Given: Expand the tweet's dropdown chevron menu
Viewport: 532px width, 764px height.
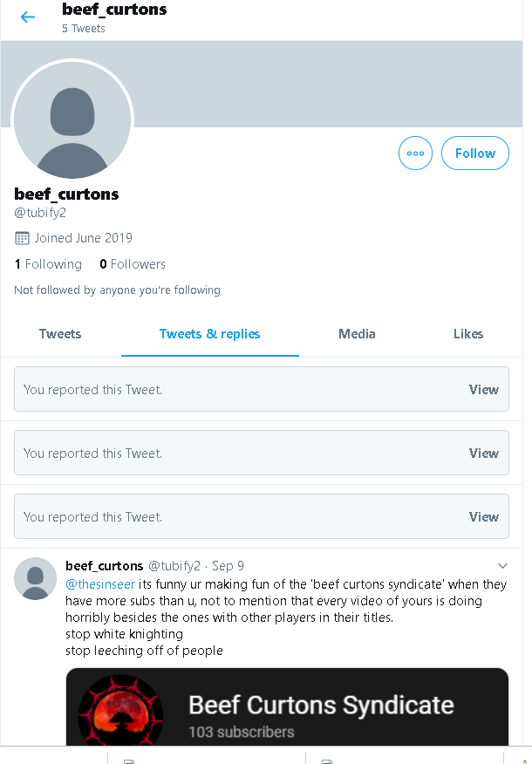Looking at the screenshot, I should click(502, 566).
